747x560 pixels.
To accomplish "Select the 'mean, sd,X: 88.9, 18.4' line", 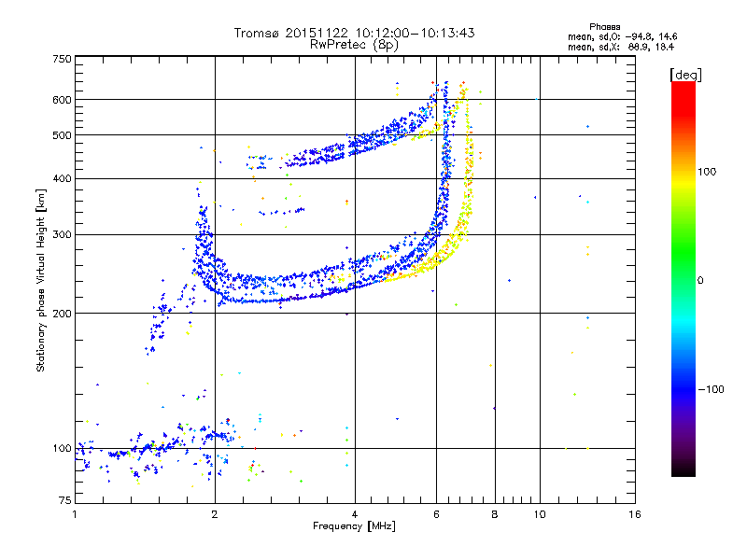I will click(621, 48).
